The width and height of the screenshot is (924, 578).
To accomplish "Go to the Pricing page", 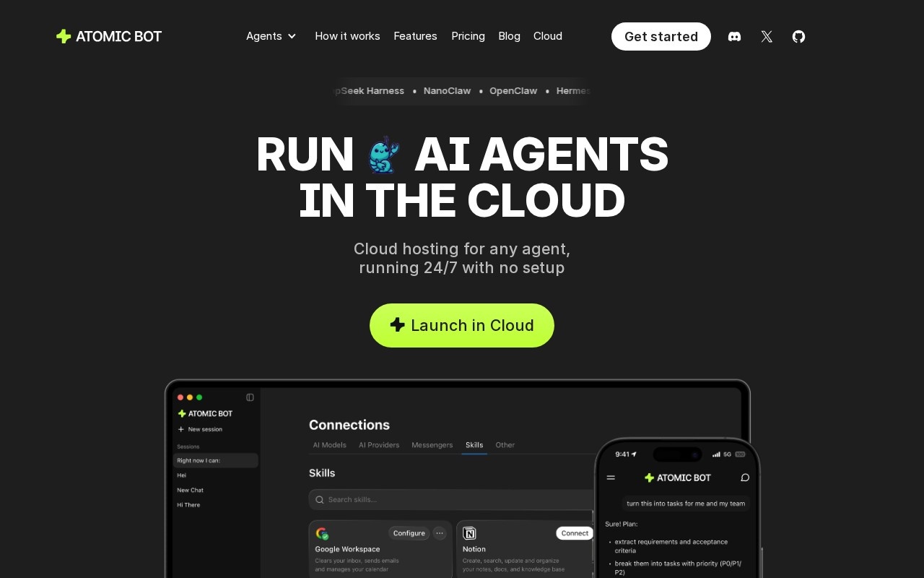I will [x=468, y=36].
